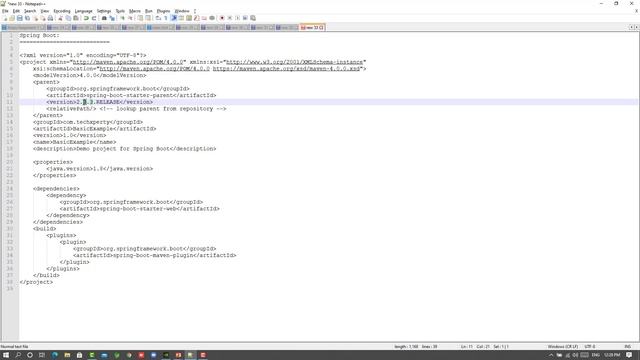Open the Action Center notification icon

click(629, 355)
